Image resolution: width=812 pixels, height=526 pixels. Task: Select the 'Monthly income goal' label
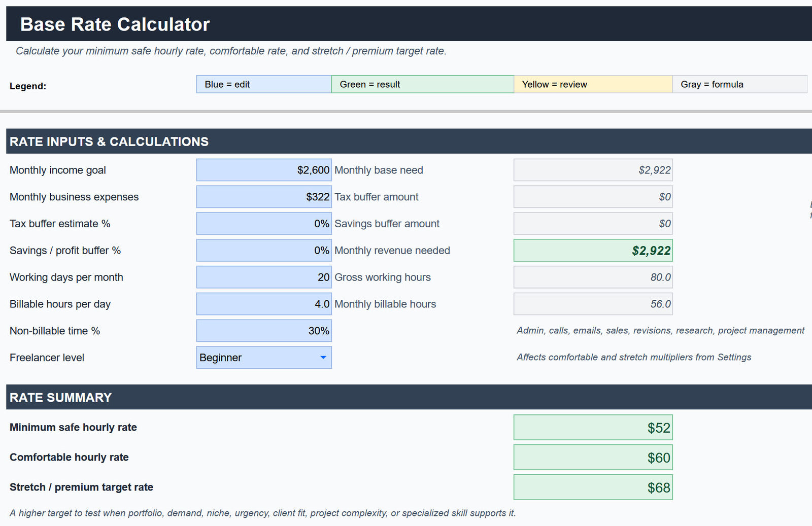coord(58,170)
